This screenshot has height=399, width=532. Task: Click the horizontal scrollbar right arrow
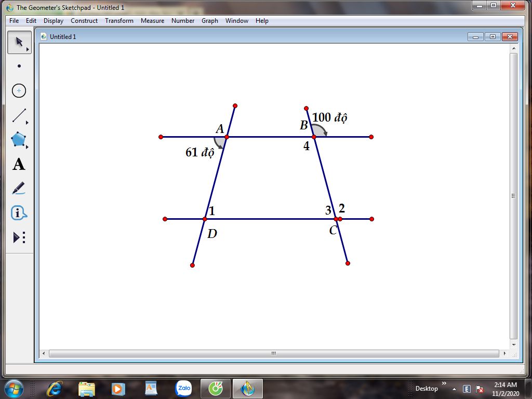coord(504,353)
